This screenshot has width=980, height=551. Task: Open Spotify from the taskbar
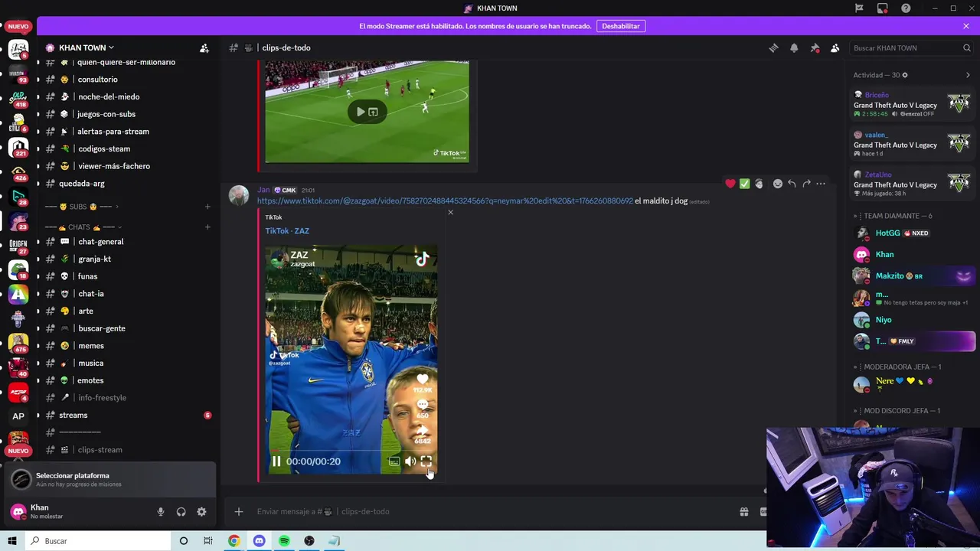pos(284,541)
